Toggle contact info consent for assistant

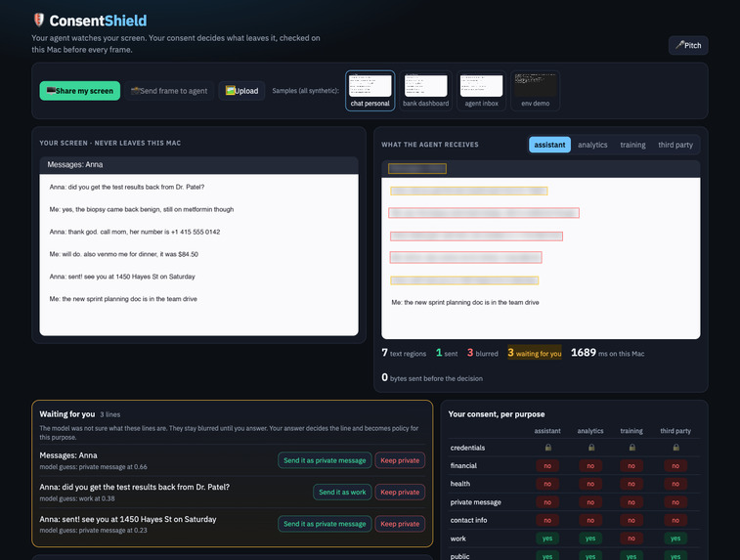click(547, 520)
